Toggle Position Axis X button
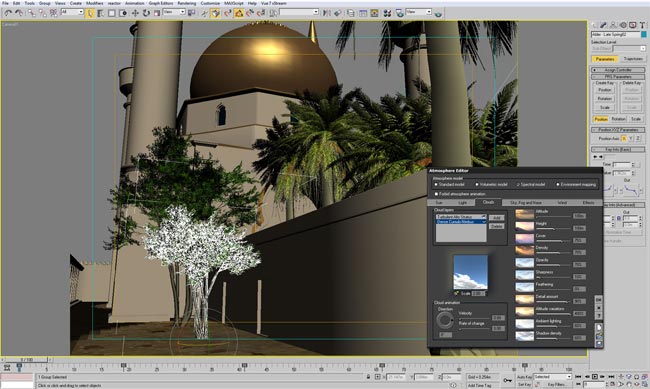Image resolution: width=650 pixels, height=389 pixels. (623, 139)
